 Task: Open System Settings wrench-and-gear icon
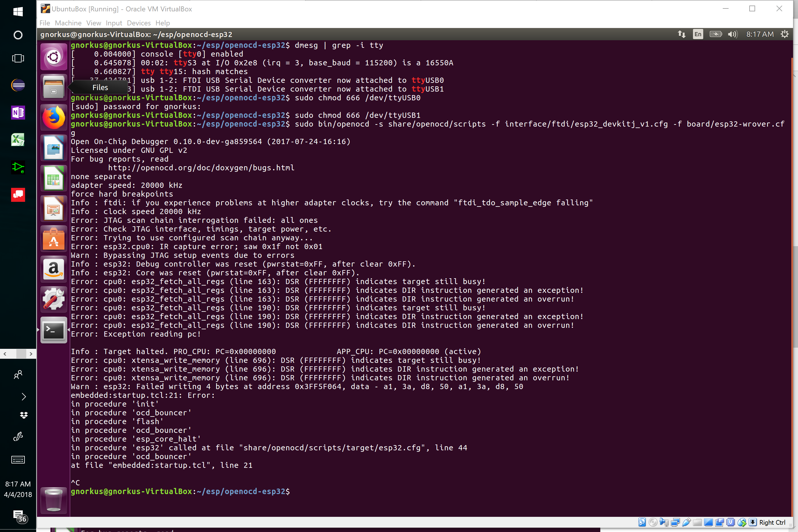54,300
